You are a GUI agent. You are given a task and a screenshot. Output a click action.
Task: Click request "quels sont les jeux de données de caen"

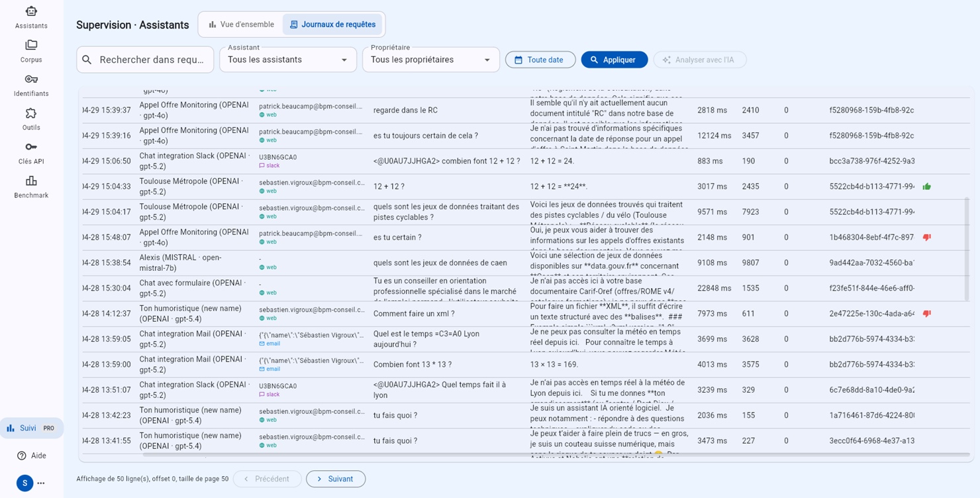click(x=440, y=263)
